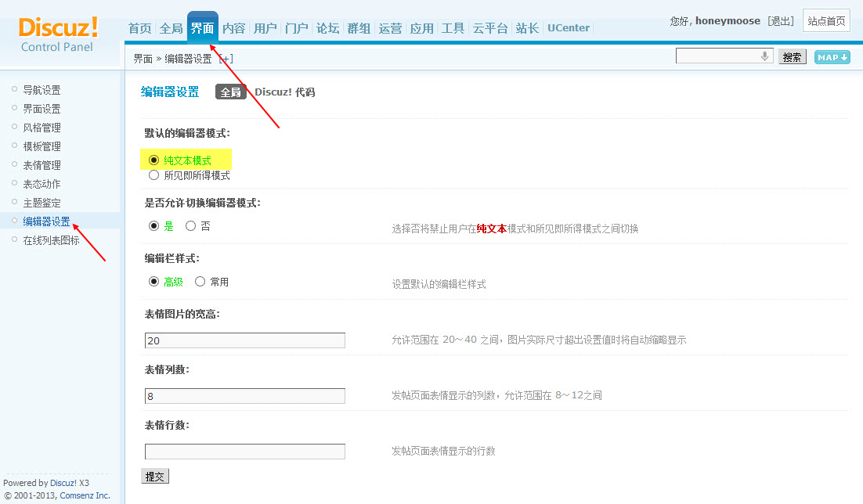This screenshot has height=504, width=863.
Task: Open the 工具 top menu
Action: click(x=453, y=28)
